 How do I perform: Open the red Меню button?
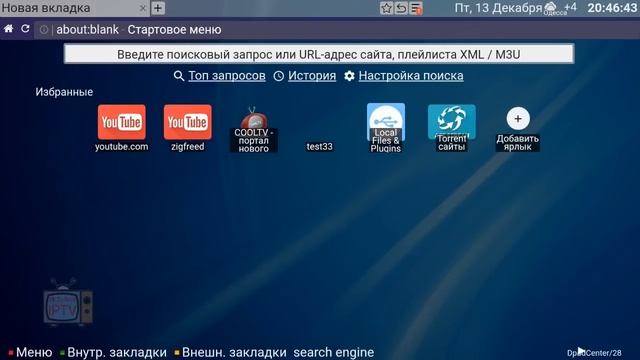[30, 352]
